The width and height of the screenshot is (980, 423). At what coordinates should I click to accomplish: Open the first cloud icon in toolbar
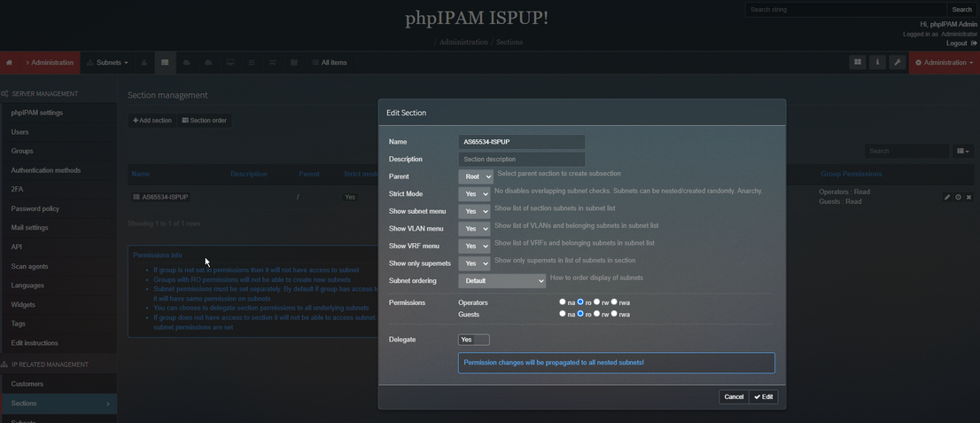click(186, 63)
